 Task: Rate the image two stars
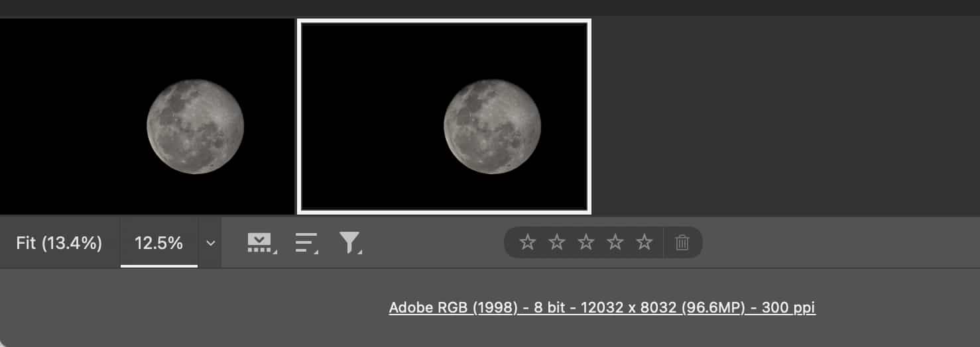pos(557,242)
